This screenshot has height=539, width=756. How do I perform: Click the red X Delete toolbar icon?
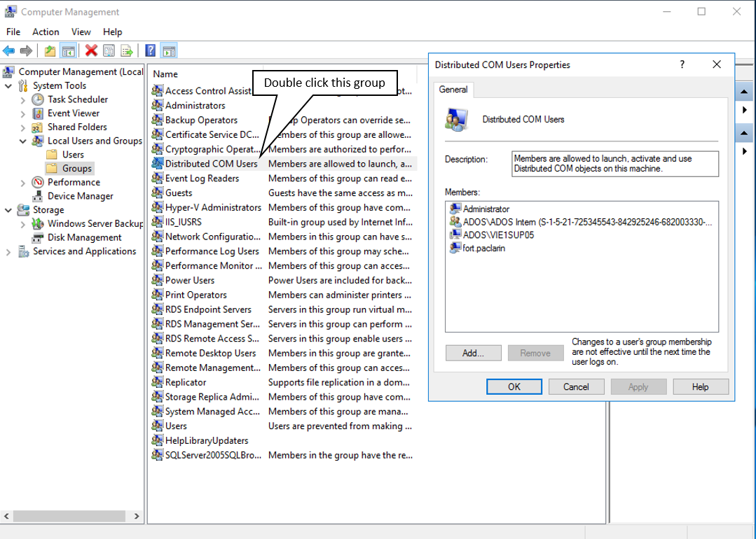point(91,50)
